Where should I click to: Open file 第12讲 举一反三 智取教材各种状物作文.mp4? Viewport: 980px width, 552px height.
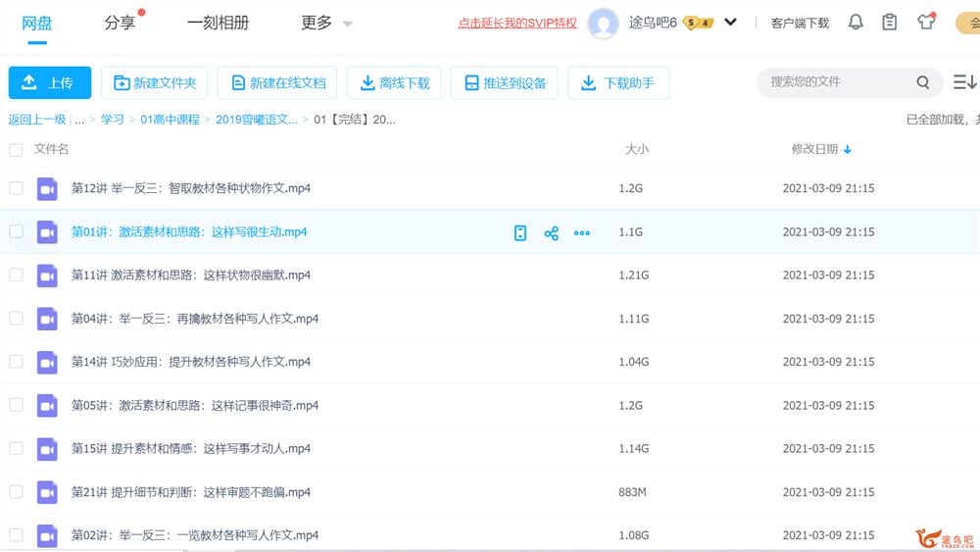point(191,188)
